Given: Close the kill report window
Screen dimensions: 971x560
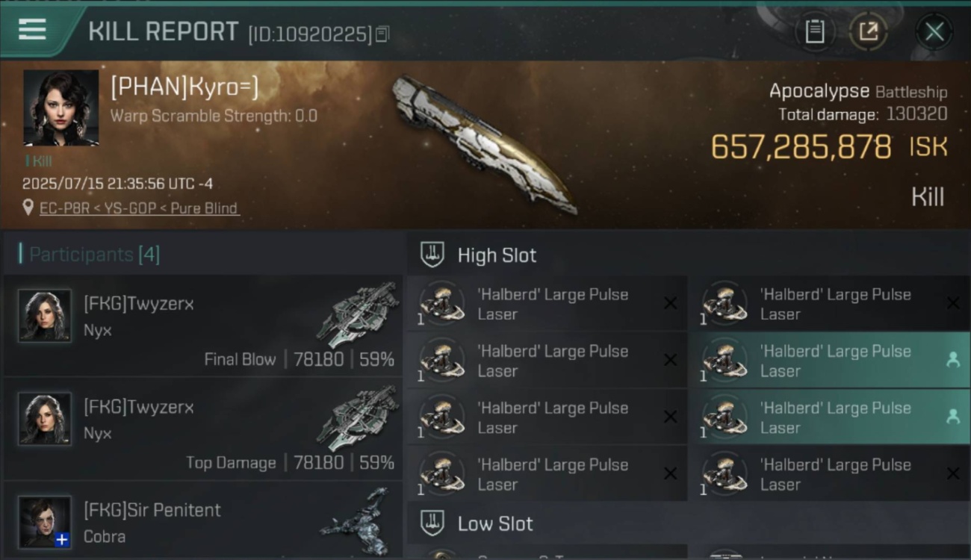Looking at the screenshot, I should click(934, 31).
